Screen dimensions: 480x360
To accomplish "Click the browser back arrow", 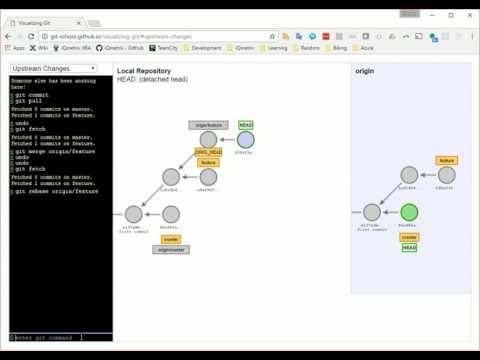I will point(9,36).
